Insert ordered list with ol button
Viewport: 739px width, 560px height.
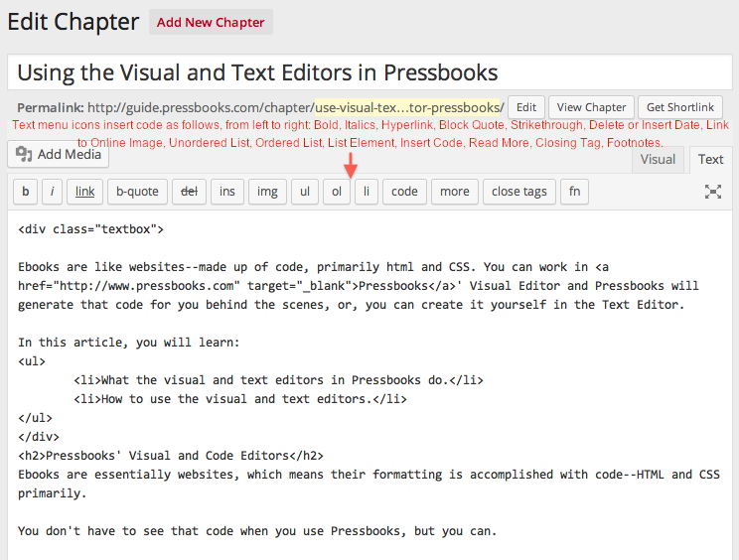[337, 192]
